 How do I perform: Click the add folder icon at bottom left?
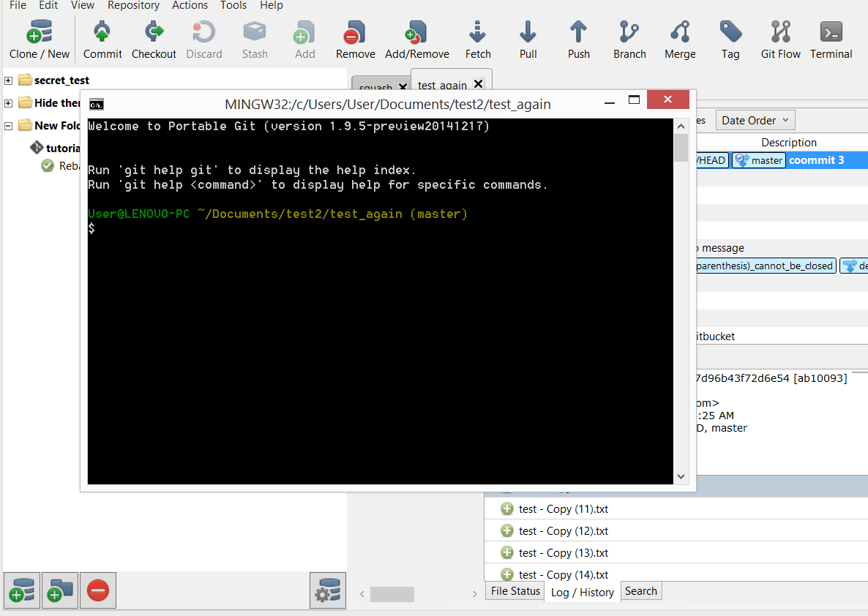[60, 590]
